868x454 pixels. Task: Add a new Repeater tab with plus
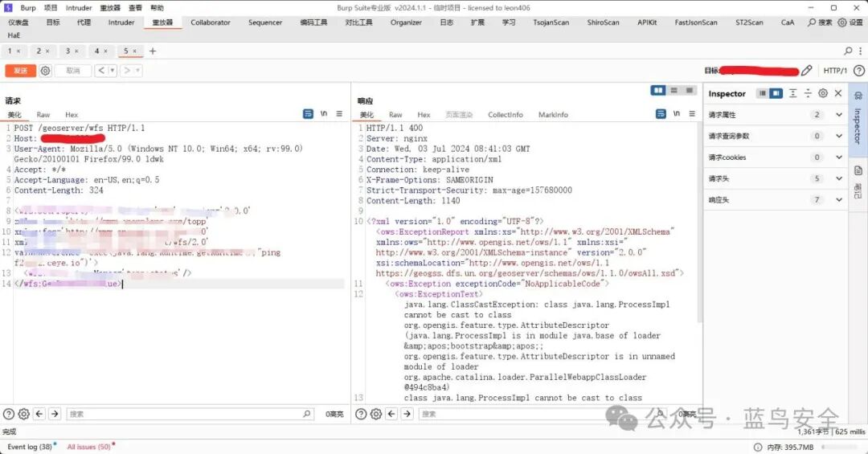153,51
